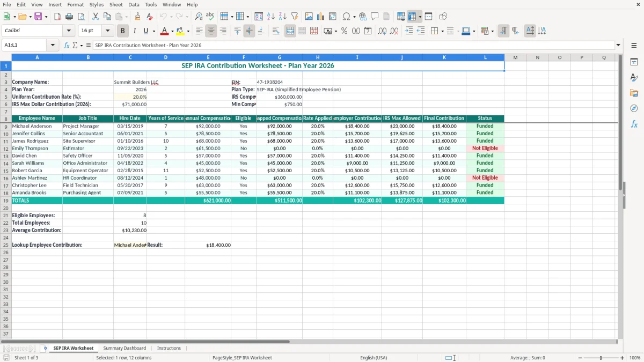Toggle the AutoFilter funnel
Image resolution: width=644 pixels, height=362 pixels.
[295, 17]
